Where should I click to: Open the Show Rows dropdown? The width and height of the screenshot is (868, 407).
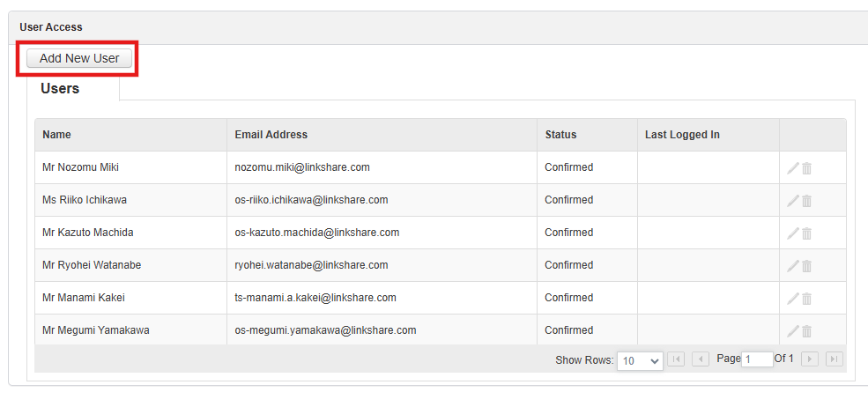point(640,360)
